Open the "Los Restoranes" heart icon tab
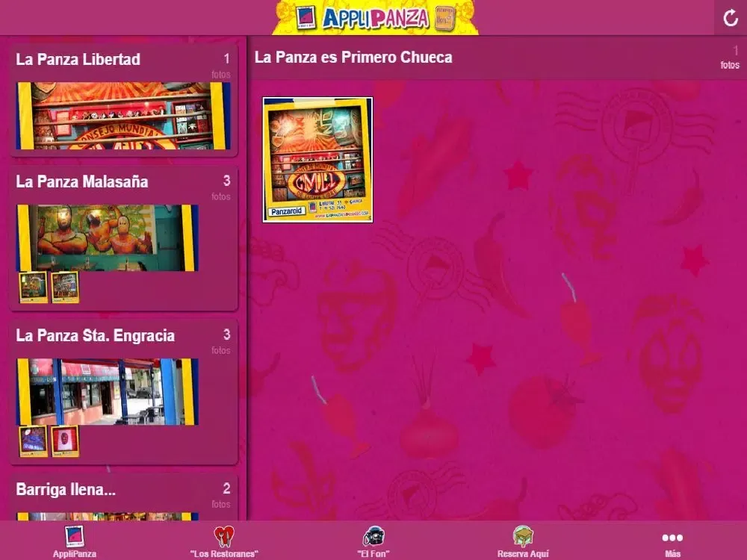747x560 pixels. (223, 537)
